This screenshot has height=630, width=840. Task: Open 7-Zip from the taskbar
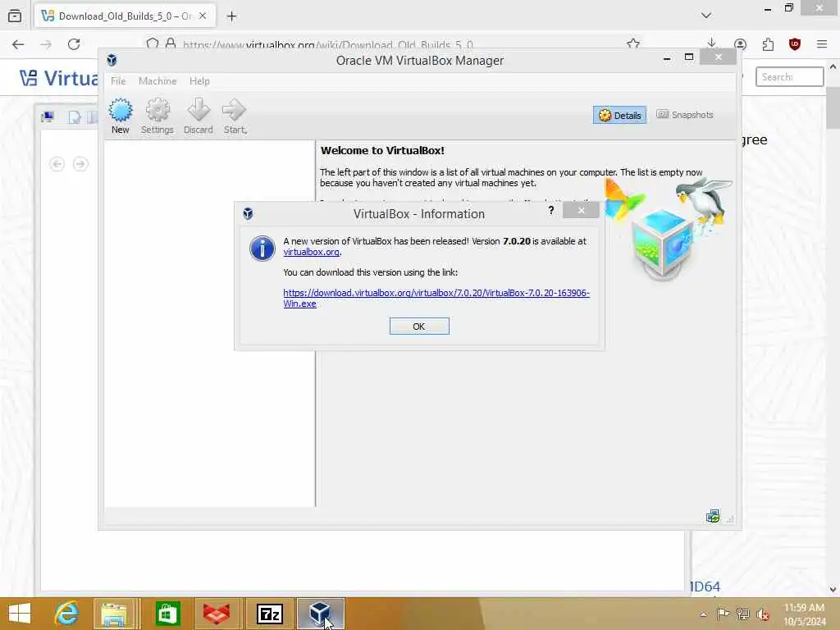pos(269,614)
